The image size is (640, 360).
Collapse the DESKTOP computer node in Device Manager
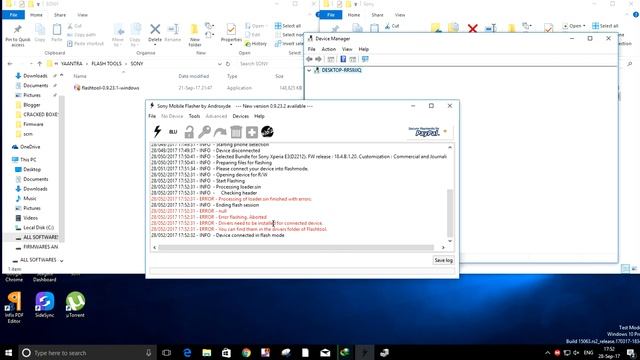pyautogui.click(x=309, y=70)
